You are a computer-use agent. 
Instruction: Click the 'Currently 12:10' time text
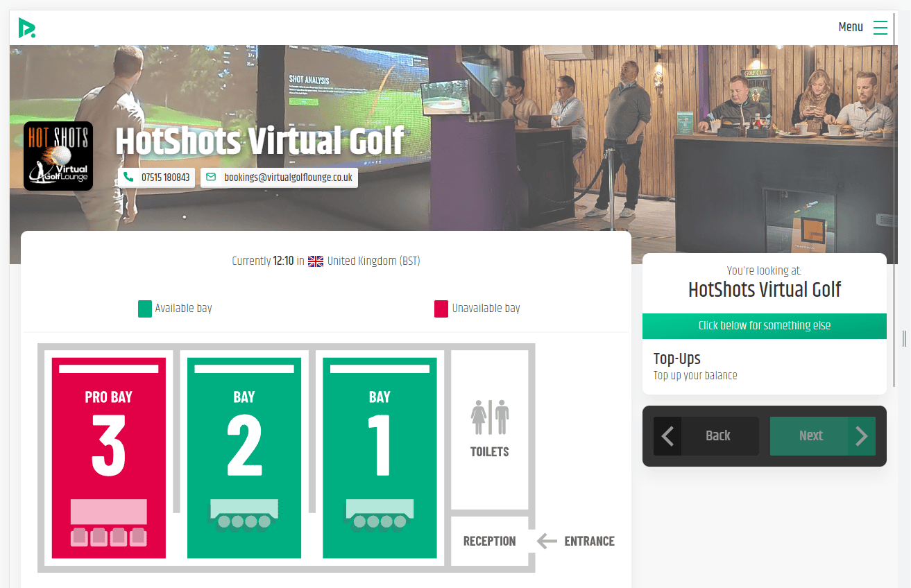pyautogui.click(x=264, y=261)
